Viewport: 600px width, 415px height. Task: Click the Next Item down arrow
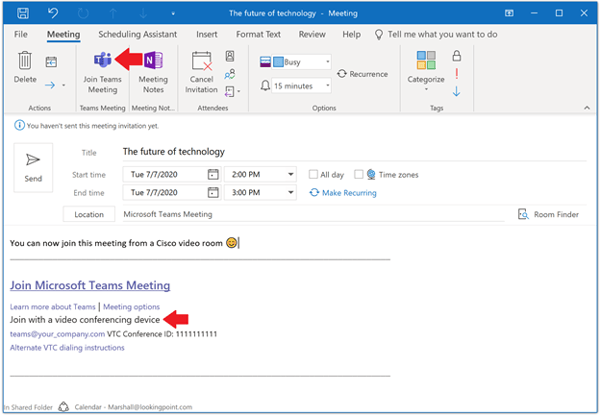tap(143, 13)
